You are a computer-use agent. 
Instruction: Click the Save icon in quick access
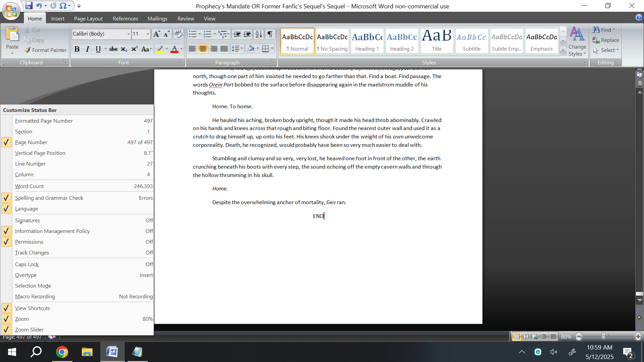(x=29, y=6)
